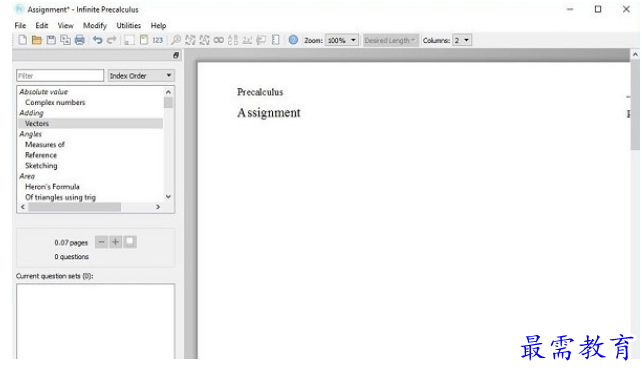Image resolution: width=642 pixels, height=379 pixels.
Task: Select the Vectors topic
Action: coord(90,124)
